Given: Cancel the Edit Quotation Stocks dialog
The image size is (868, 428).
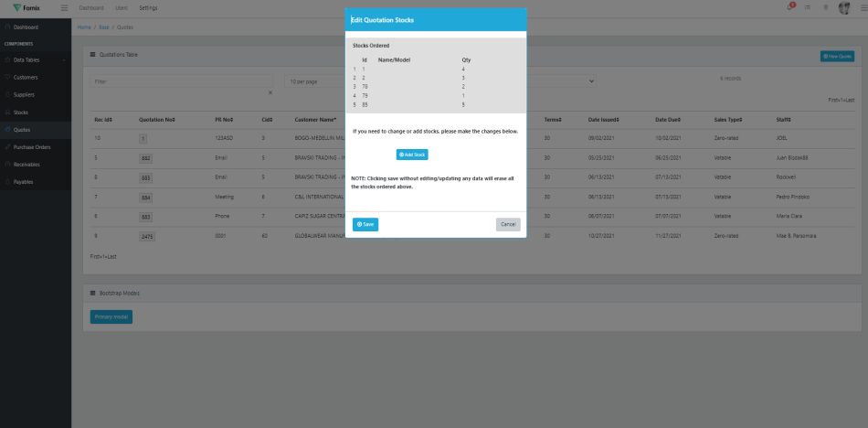Looking at the screenshot, I should (x=508, y=224).
